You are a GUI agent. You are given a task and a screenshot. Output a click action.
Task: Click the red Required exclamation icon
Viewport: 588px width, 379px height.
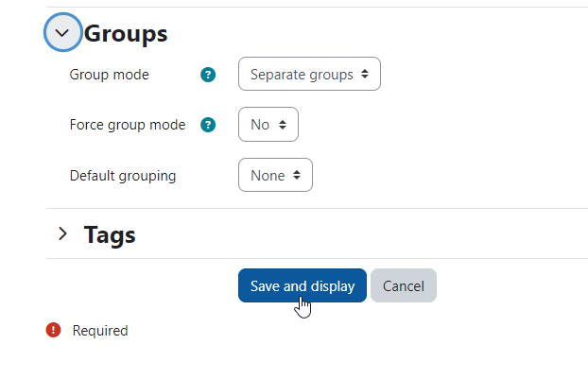(53, 330)
